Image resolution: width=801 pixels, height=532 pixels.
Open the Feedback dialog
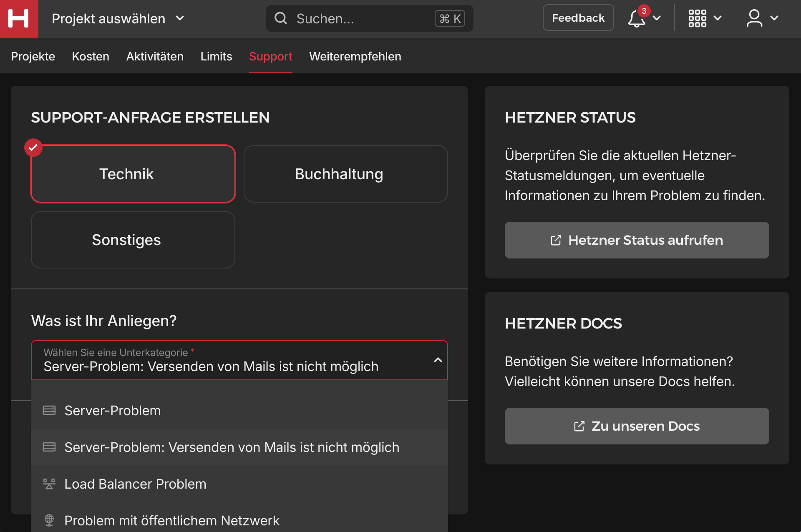click(x=578, y=18)
